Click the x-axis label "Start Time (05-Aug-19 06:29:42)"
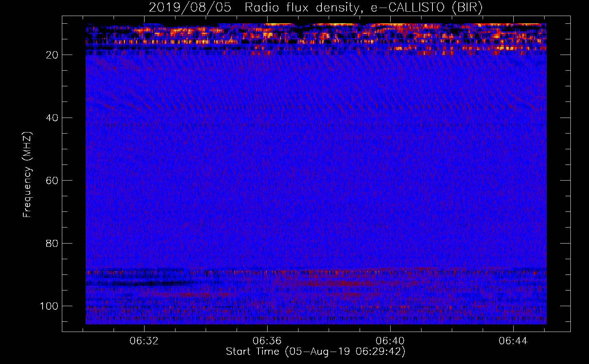The height and width of the screenshot is (364, 589). (316, 351)
